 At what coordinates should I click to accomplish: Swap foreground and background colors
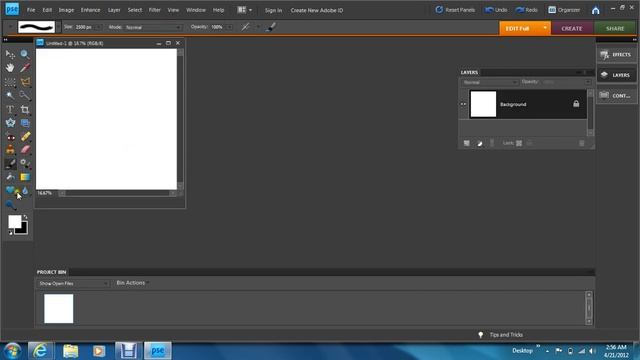[x=25, y=217]
